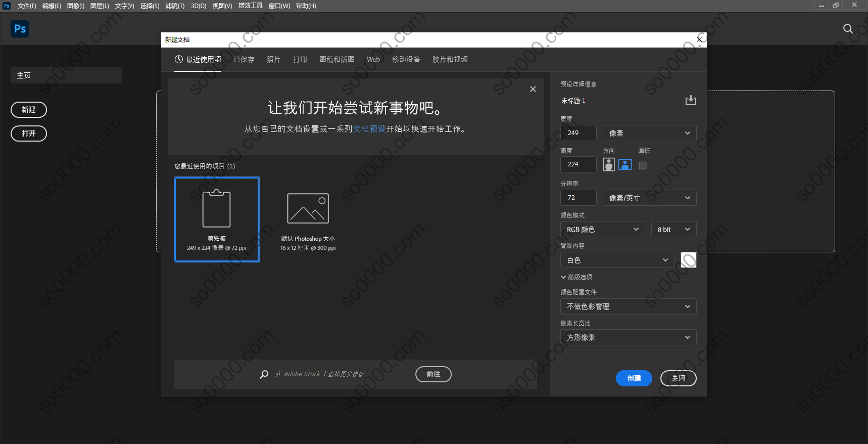Open the 文件(F) menu
Viewport: 868px width, 444px height.
click(27, 6)
